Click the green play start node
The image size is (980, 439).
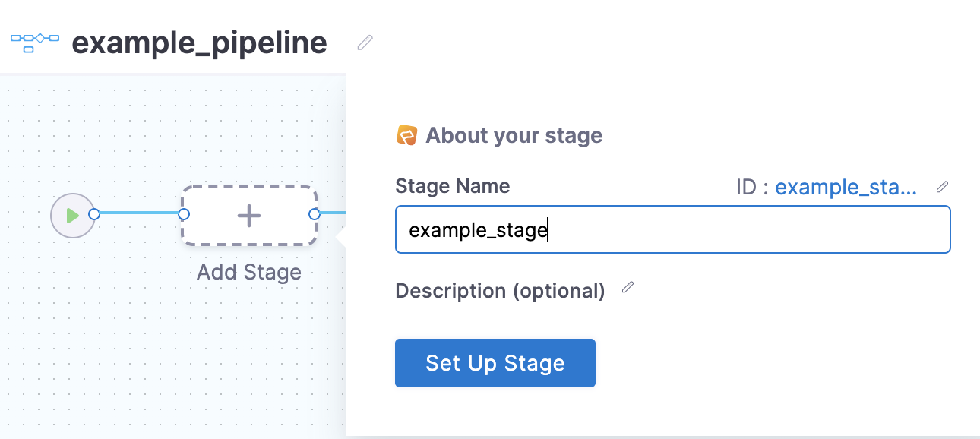[73, 216]
